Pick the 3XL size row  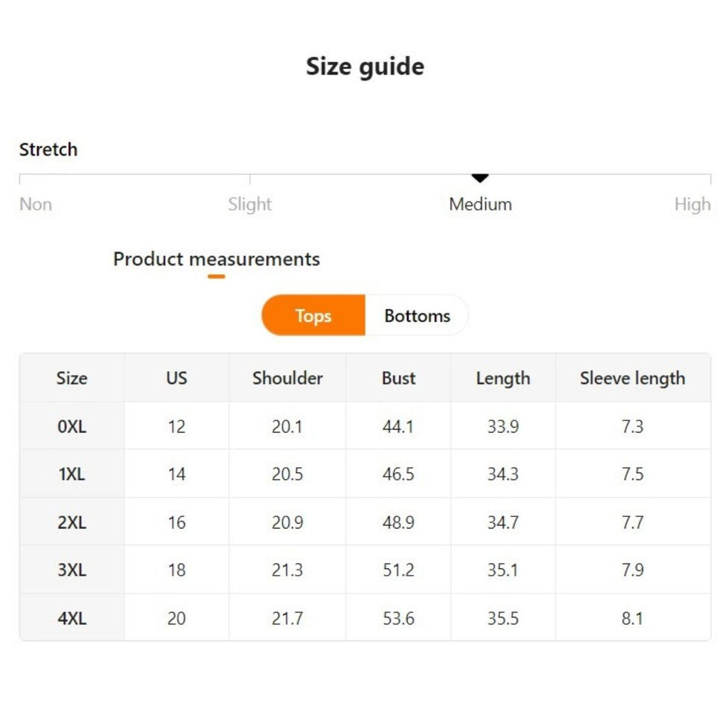coord(72,570)
